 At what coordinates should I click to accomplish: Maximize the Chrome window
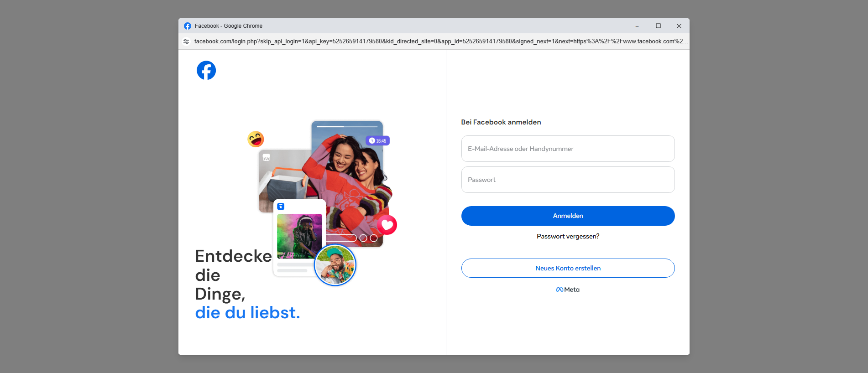click(x=658, y=26)
